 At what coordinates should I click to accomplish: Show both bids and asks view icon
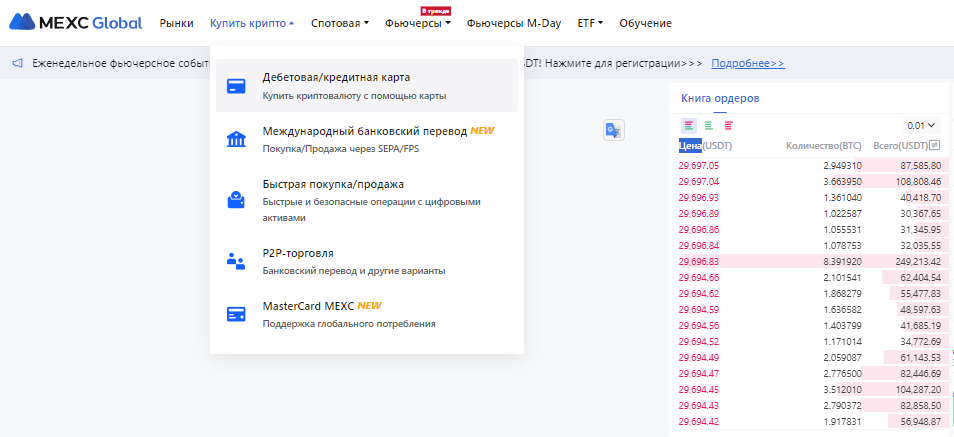point(689,126)
